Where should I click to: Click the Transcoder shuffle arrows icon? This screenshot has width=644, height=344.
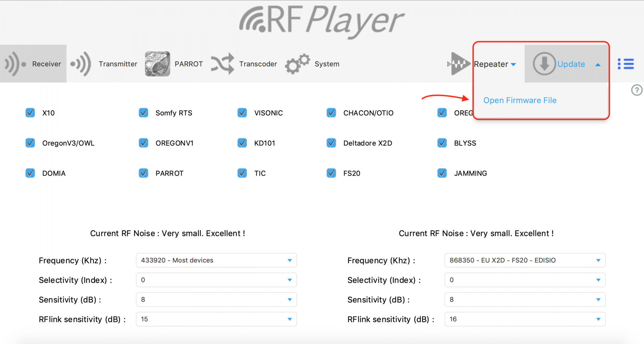click(222, 64)
